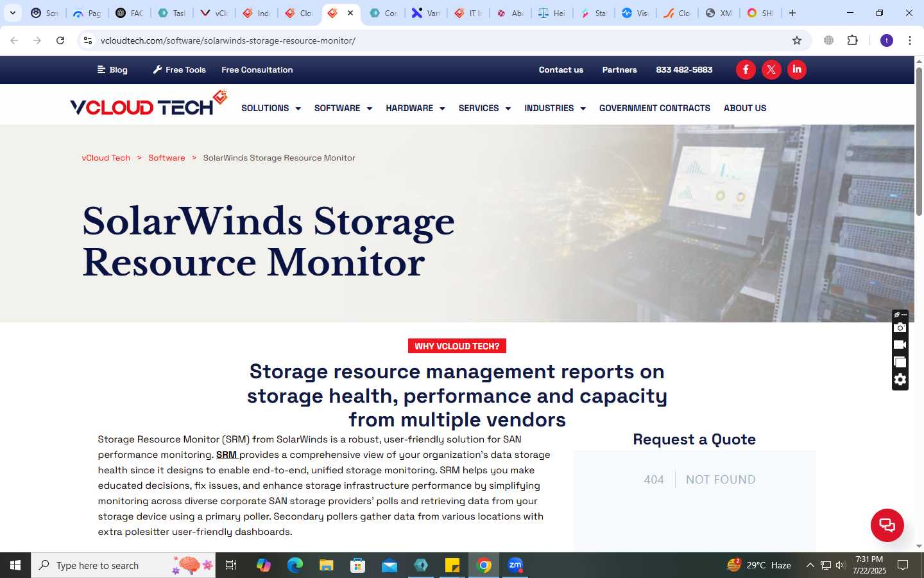This screenshot has height=578, width=924.
Task: Open the weather 29°C Haze widget
Action: (x=759, y=565)
